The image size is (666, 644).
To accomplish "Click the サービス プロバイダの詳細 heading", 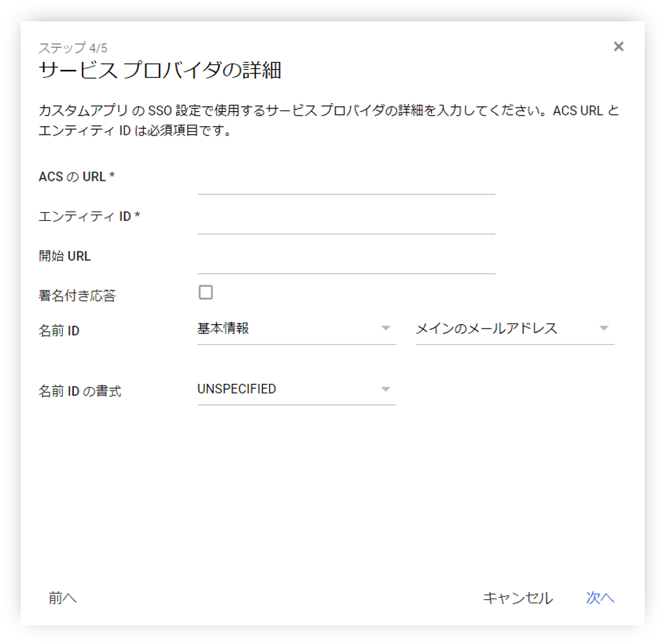I will point(160,71).
